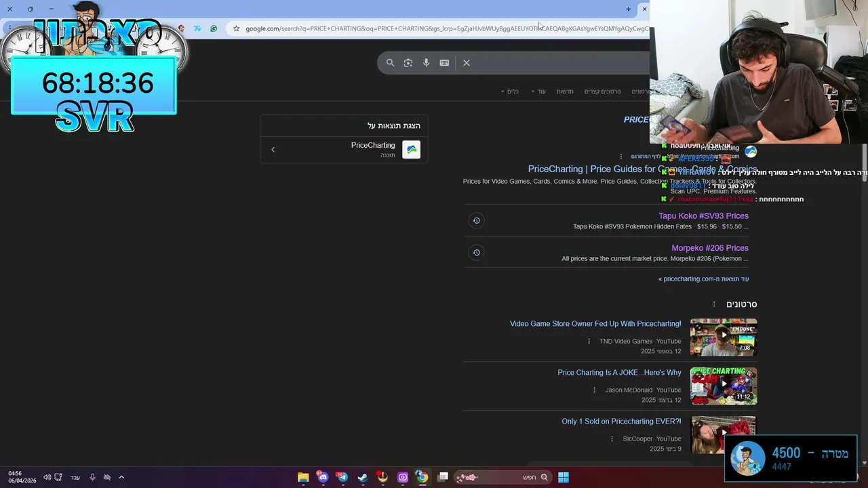Open the PriceCharting app card arrow
This screenshot has height=488, width=868.
[273, 150]
